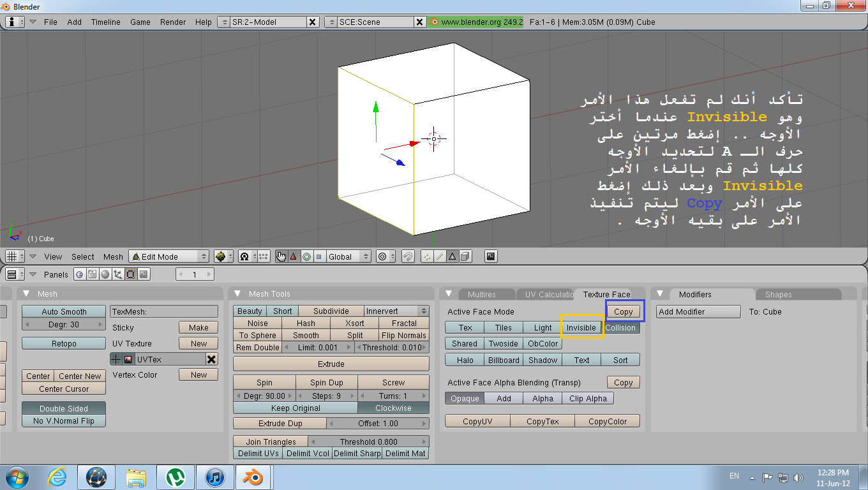Toggle the Double Sided mesh option
This screenshot has height=490, width=868.
coord(64,408)
